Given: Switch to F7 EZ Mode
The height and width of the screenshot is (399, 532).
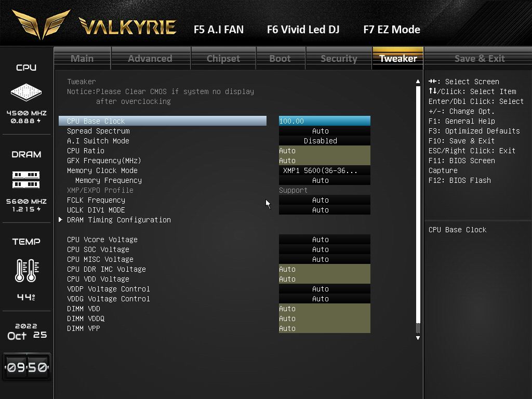Looking at the screenshot, I should [x=392, y=30].
